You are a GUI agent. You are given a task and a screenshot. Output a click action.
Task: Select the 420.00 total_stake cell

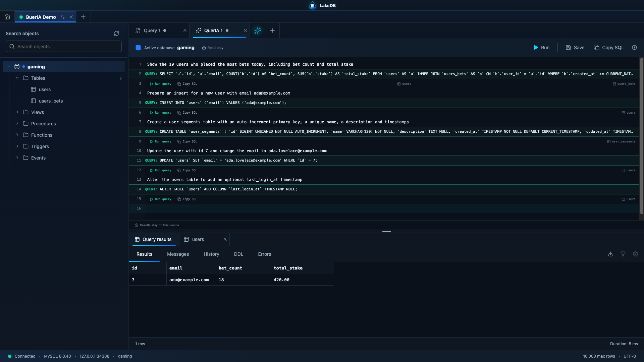(302, 280)
